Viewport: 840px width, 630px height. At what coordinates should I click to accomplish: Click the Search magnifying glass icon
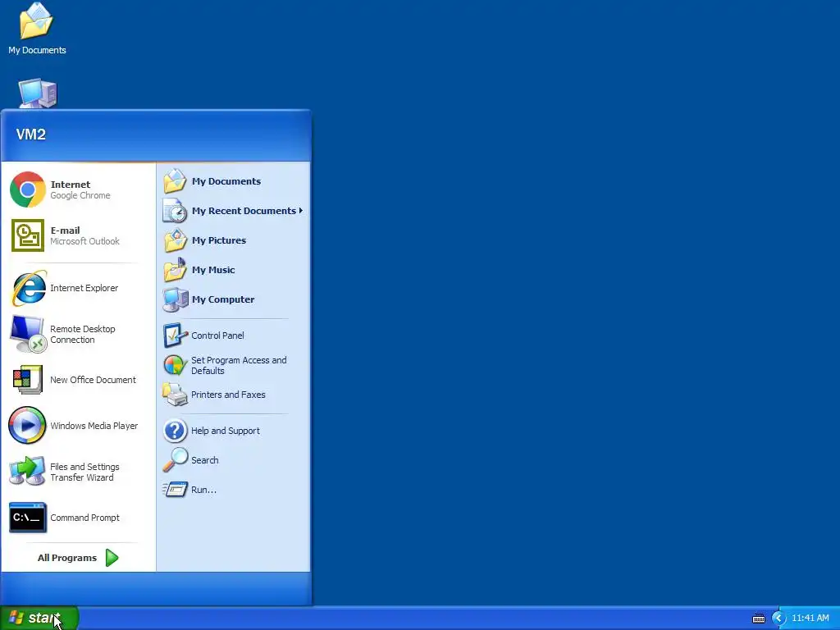(x=176, y=459)
